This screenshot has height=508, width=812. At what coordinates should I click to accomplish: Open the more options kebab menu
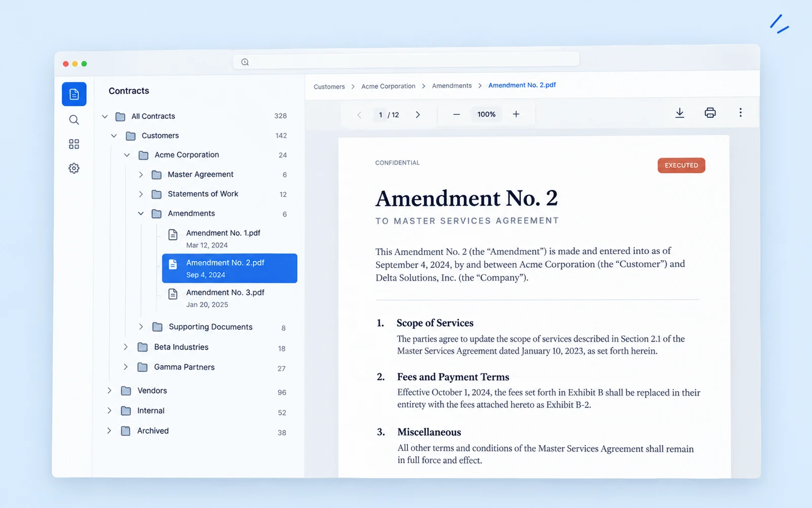[x=740, y=113]
